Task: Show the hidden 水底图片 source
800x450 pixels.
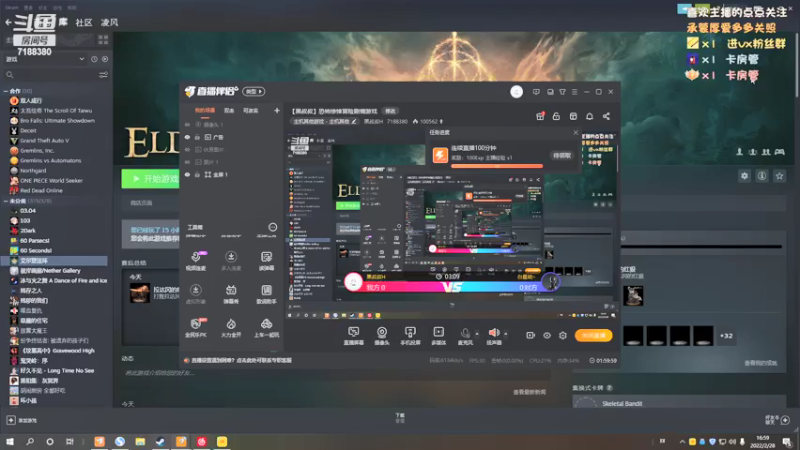Action: pyautogui.click(x=187, y=149)
